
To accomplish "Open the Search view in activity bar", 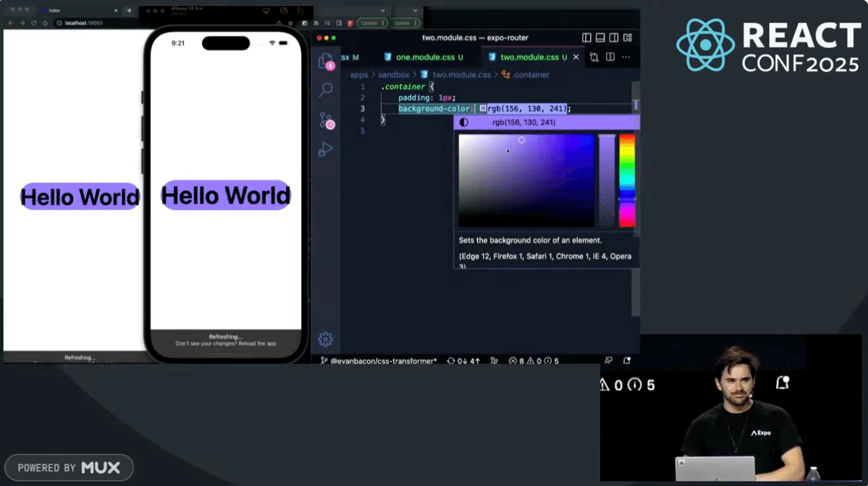I will tap(326, 90).
